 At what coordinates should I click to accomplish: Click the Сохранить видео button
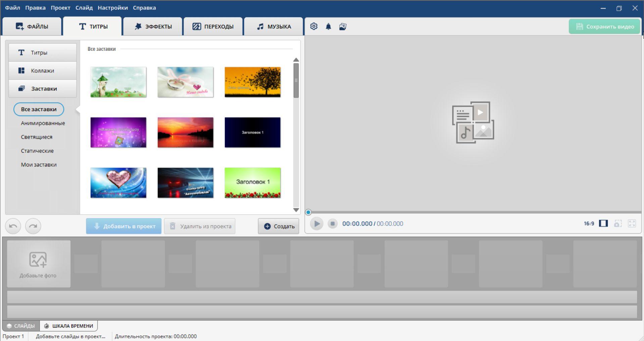[x=605, y=27]
